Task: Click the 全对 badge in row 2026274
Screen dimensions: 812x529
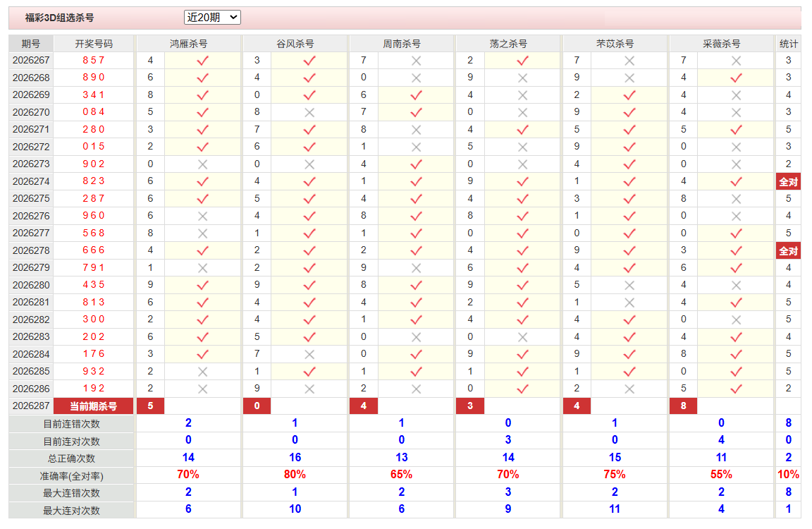Action: [788, 182]
